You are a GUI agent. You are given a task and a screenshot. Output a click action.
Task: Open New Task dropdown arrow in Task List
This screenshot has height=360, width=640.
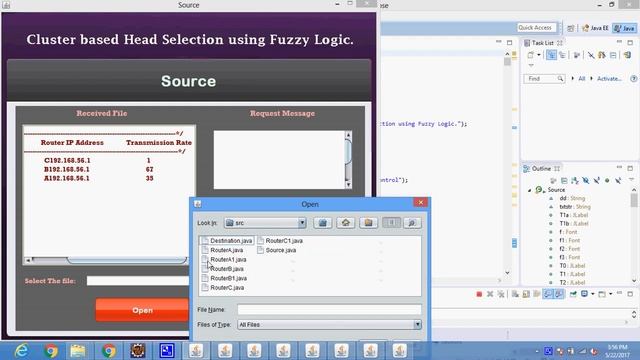(x=539, y=55)
